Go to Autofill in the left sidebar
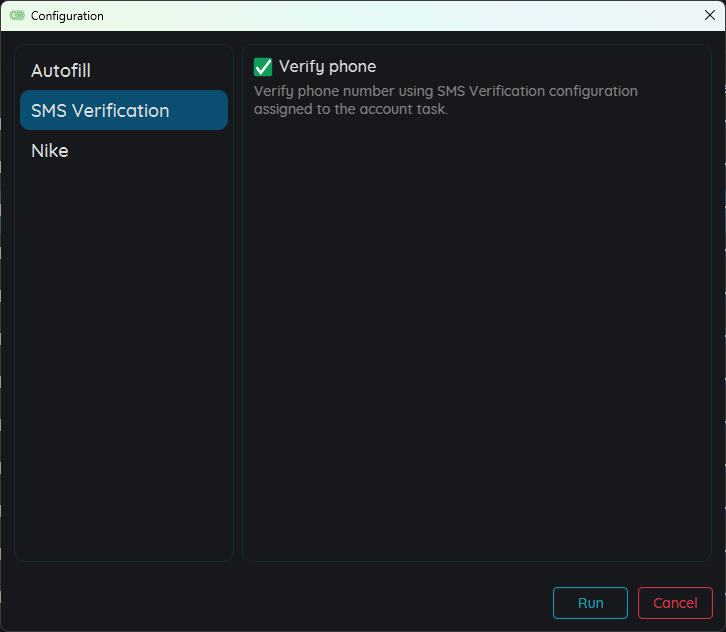726x632 pixels. (x=61, y=71)
